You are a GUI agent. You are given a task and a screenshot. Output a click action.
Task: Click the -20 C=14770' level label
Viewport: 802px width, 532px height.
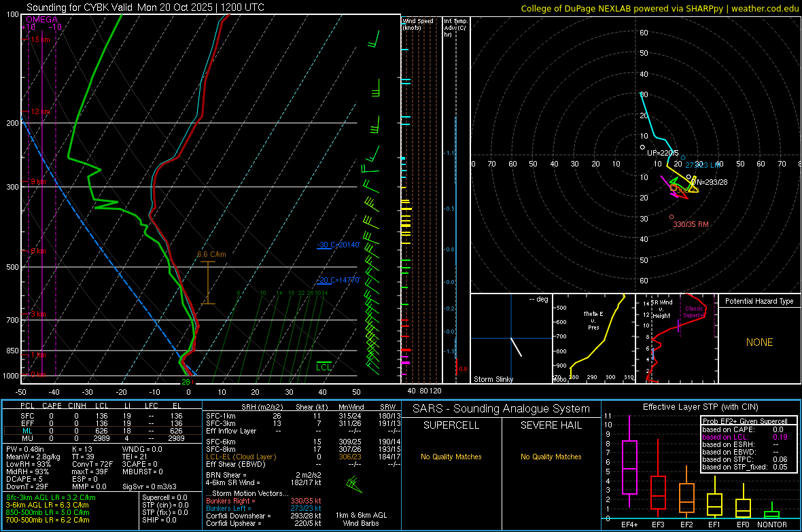click(338, 280)
